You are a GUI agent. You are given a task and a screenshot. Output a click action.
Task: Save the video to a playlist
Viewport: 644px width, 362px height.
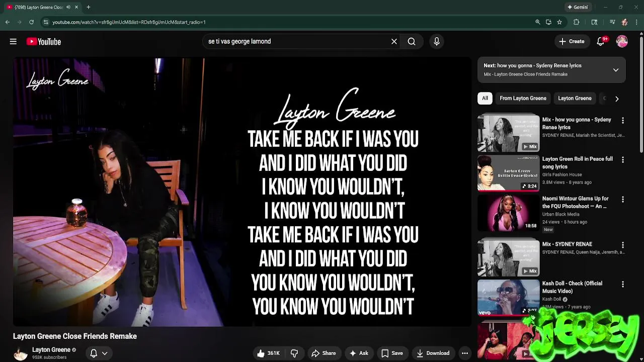click(392, 353)
